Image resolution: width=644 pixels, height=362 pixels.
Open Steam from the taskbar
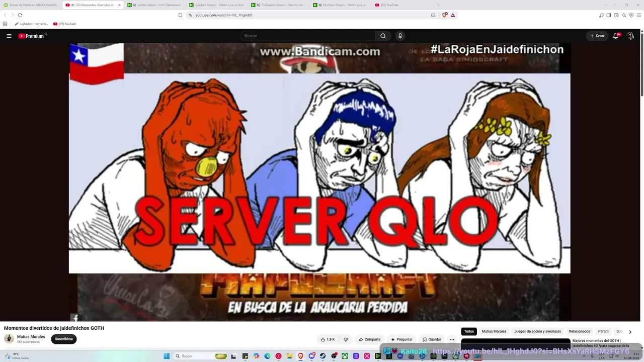pos(323,356)
